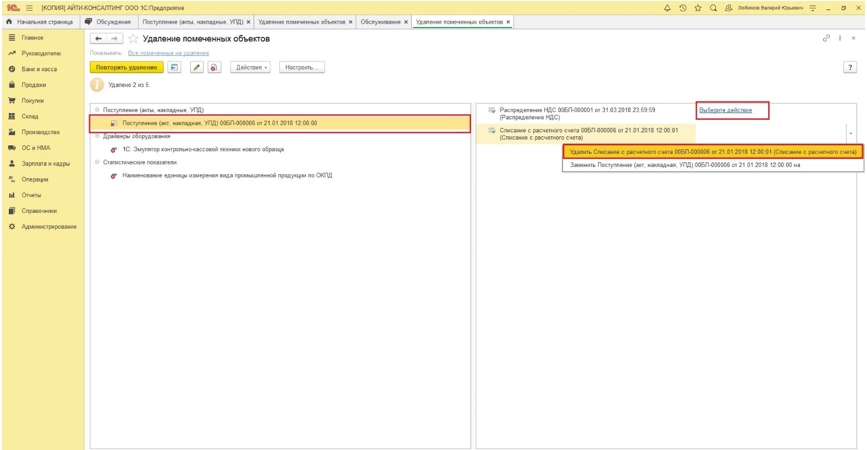This screenshot has height=450, width=867.
Task: Click dropdown arrow in Списание с расчетного счета row
Action: [x=850, y=134]
